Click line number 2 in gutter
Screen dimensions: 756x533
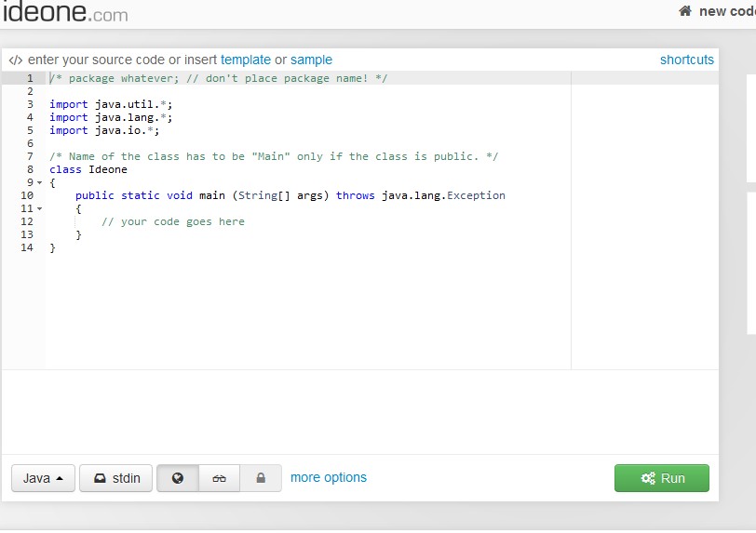pyautogui.click(x=30, y=91)
